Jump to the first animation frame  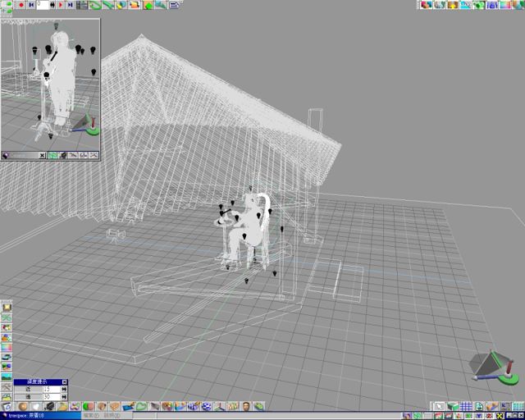point(31,5)
